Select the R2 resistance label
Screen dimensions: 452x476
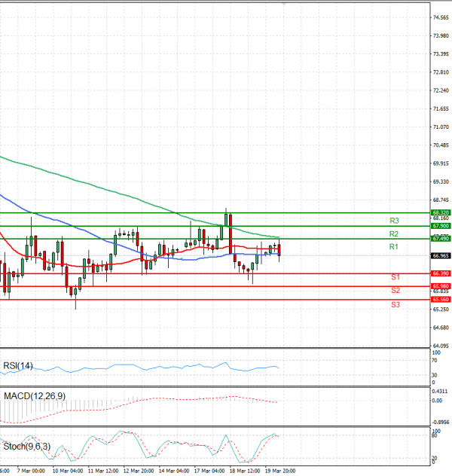(x=394, y=234)
